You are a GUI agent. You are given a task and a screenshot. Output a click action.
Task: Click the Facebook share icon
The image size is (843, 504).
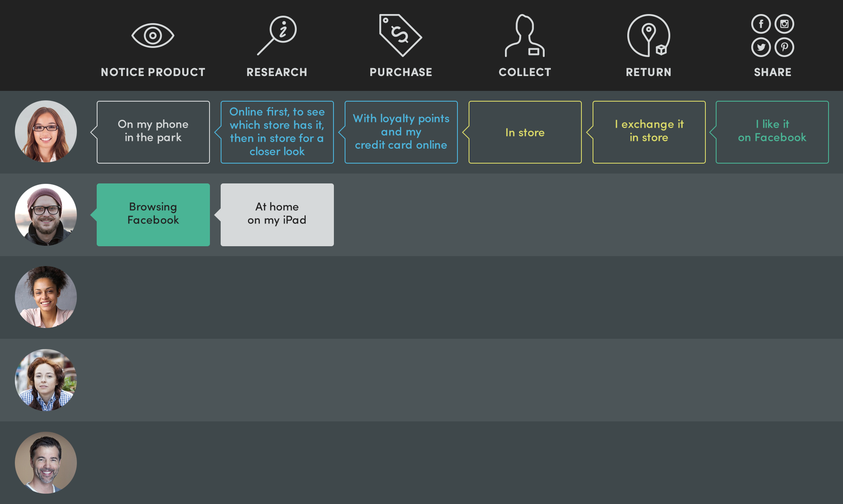[x=761, y=24]
